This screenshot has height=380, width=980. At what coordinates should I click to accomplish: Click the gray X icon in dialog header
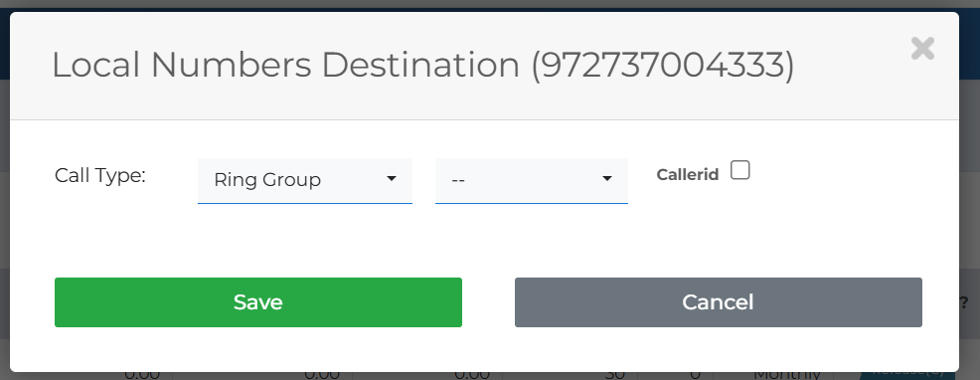922,48
